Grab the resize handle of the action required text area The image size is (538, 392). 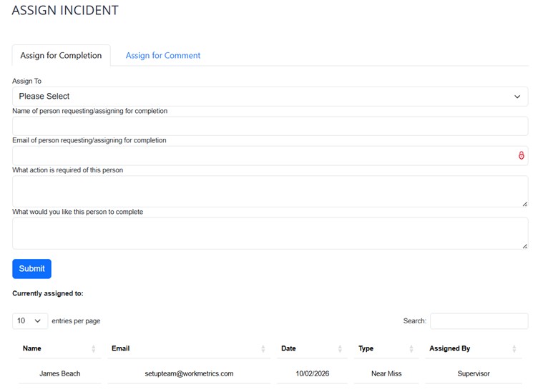[x=524, y=204]
